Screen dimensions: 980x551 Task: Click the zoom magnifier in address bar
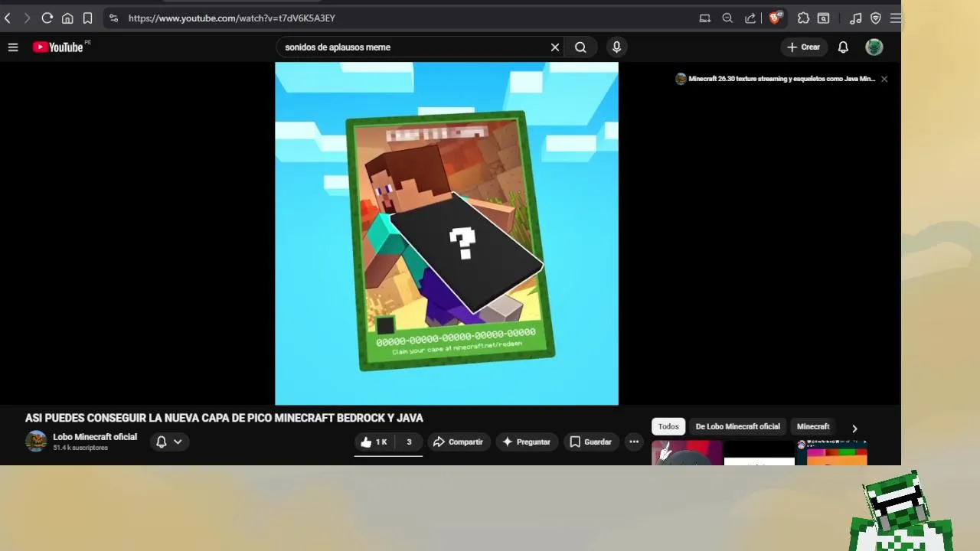tap(727, 18)
